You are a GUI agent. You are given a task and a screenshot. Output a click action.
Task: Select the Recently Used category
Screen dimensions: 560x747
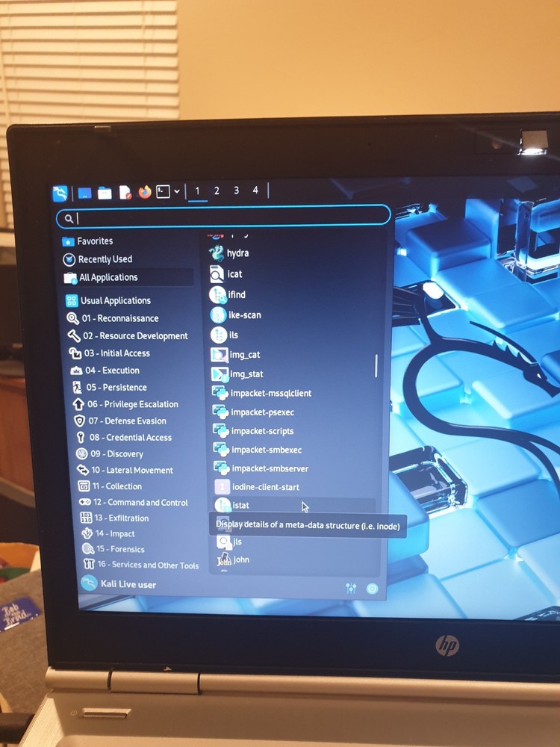128,259
